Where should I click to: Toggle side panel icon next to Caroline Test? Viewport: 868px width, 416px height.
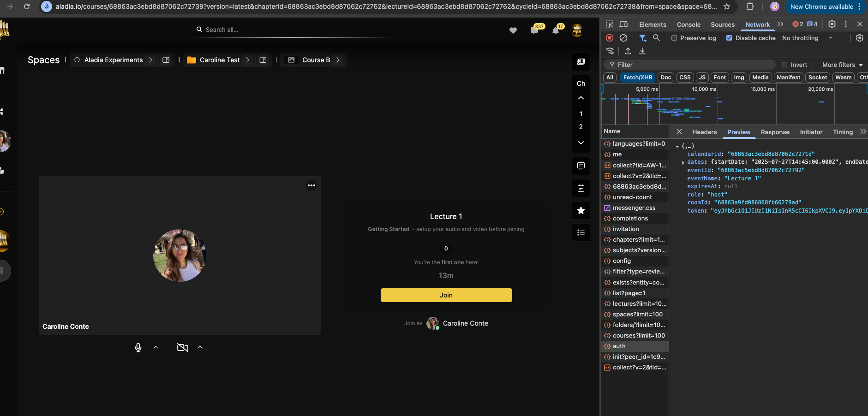coord(263,60)
